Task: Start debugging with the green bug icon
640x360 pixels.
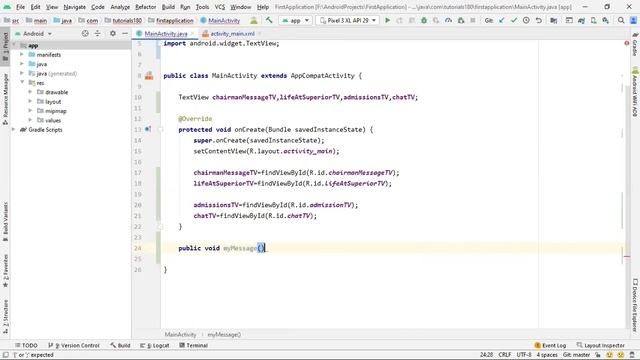Action: [424, 20]
